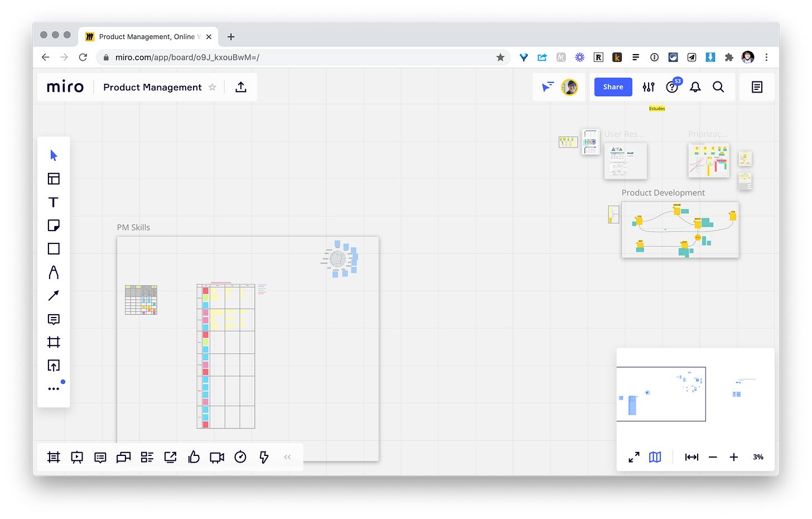The height and width of the screenshot is (519, 812).
Task: Click the Product Management board title
Action: click(x=152, y=87)
